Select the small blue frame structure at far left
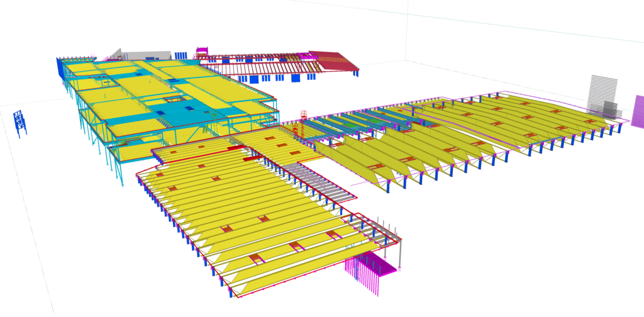Screen dimensions: 644x317 (x=20, y=123)
